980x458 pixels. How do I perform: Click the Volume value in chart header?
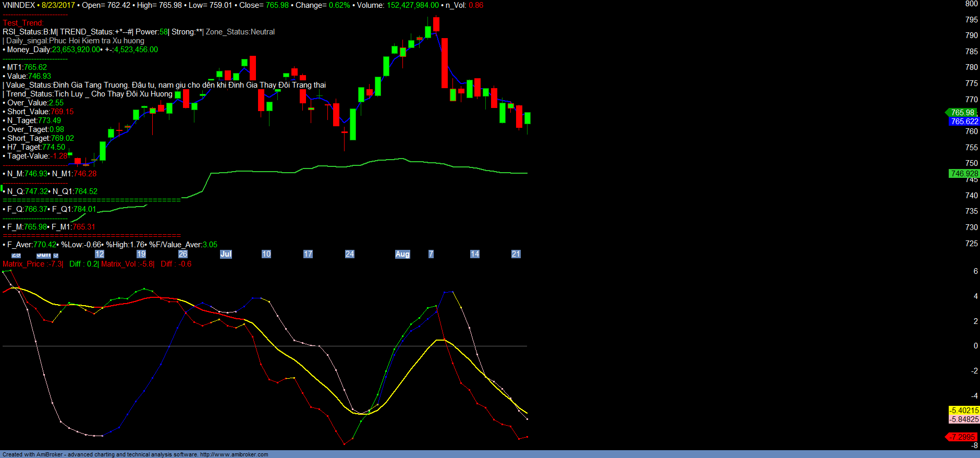point(412,5)
